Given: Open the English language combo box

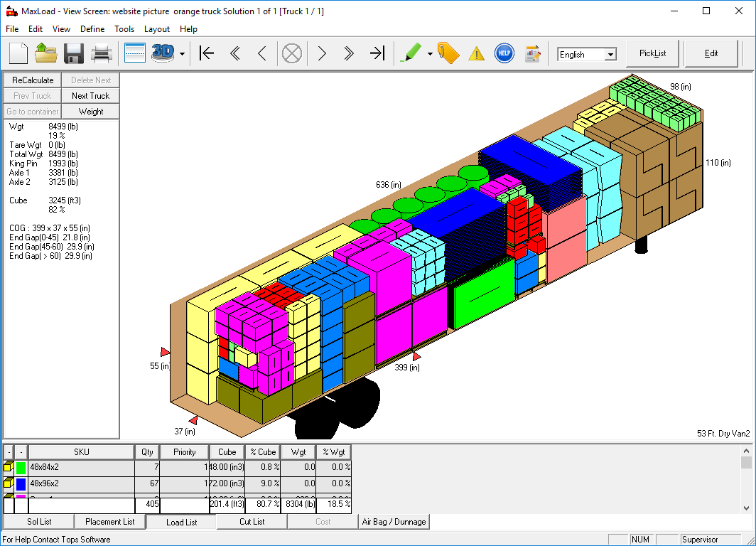Looking at the screenshot, I should tap(587, 54).
